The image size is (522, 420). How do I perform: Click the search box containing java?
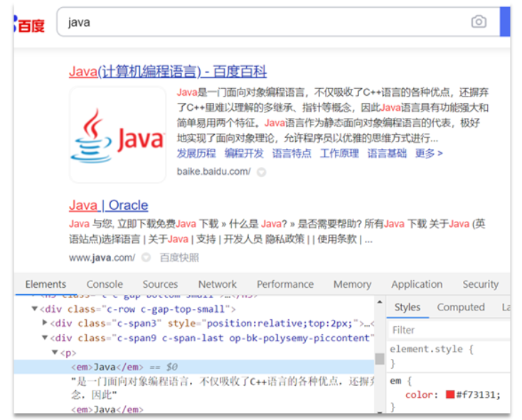278,21
